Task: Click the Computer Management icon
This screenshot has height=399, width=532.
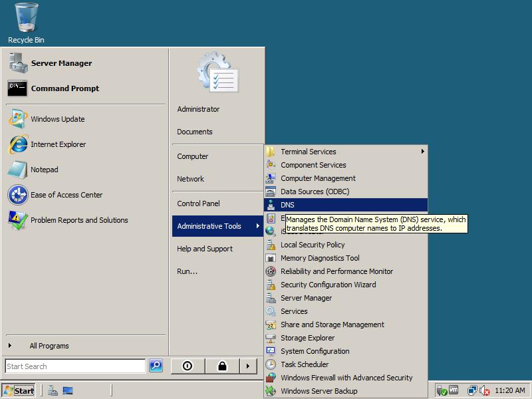Action: [x=271, y=178]
